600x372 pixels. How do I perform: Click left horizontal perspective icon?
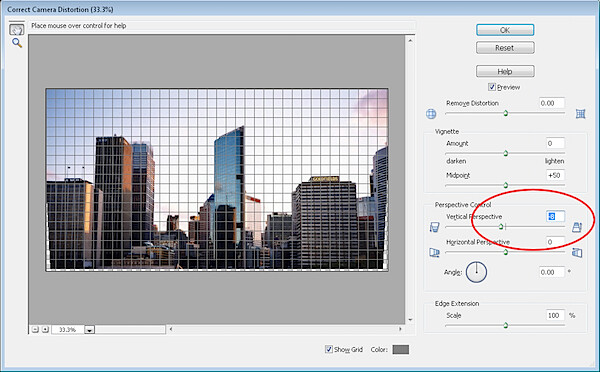[x=434, y=253]
